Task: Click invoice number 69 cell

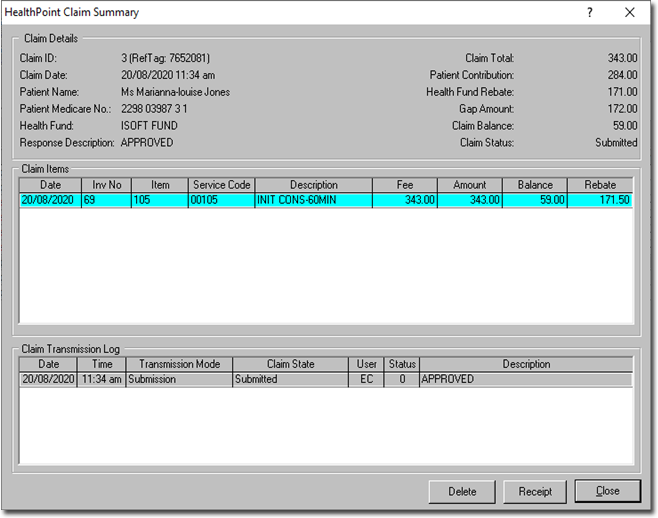Action: point(107,200)
